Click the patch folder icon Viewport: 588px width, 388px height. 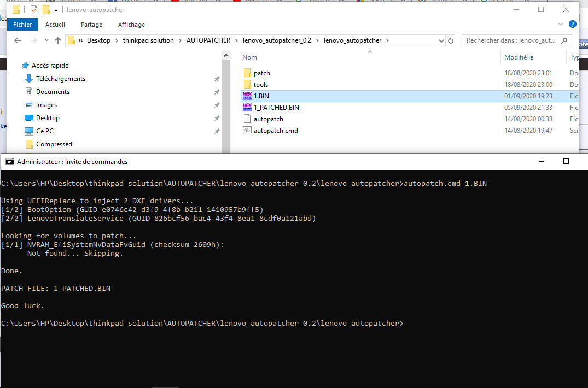pyautogui.click(x=247, y=73)
